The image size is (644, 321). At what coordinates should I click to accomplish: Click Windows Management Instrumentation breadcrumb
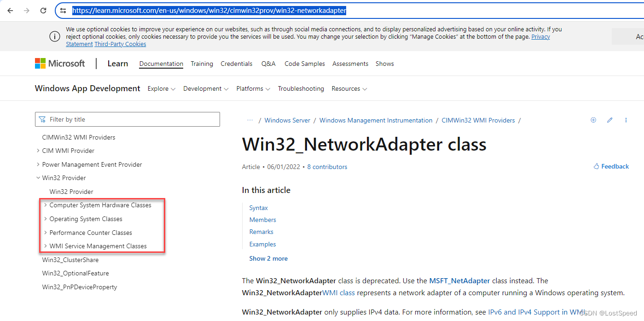pos(376,120)
